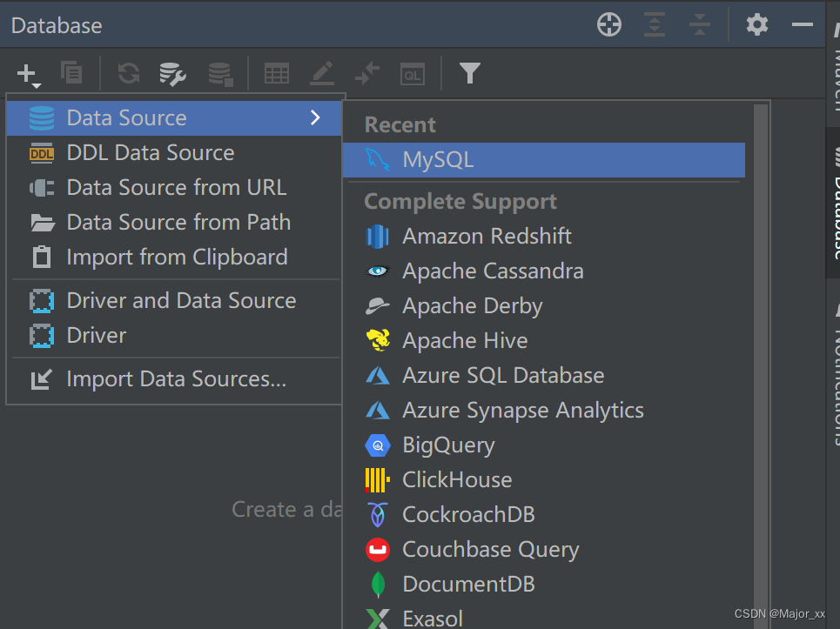Choose Azure SQL Database
Image resolution: width=840 pixels, height=629 pixels.
[544, 375]
